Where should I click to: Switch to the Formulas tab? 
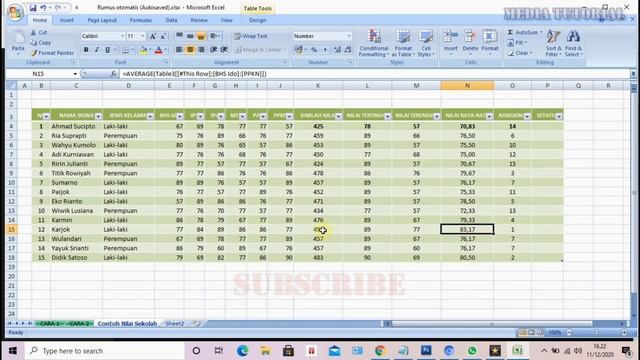pos(141,20)
